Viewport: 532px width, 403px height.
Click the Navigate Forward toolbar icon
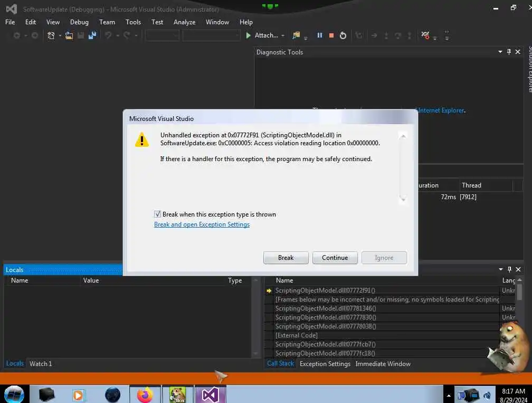coord(35,35)
